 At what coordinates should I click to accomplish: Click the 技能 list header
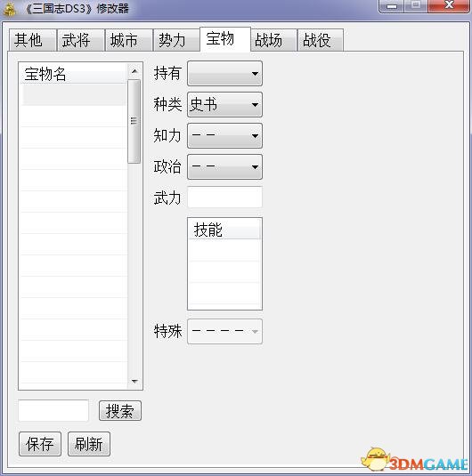[224, 230]
